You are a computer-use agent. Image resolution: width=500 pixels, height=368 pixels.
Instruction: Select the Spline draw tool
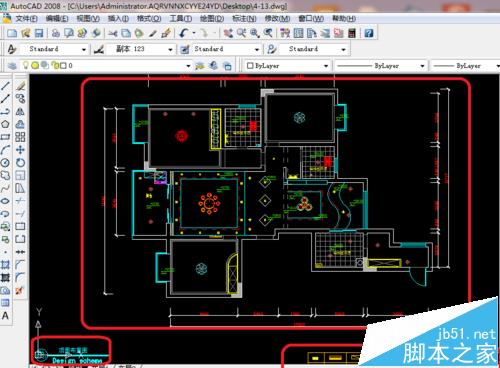coord(5,188)
